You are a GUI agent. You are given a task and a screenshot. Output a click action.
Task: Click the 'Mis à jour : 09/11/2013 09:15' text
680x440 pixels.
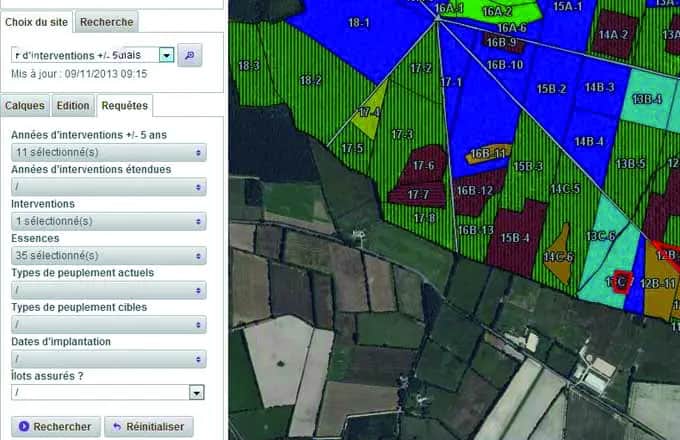(79, 74)
